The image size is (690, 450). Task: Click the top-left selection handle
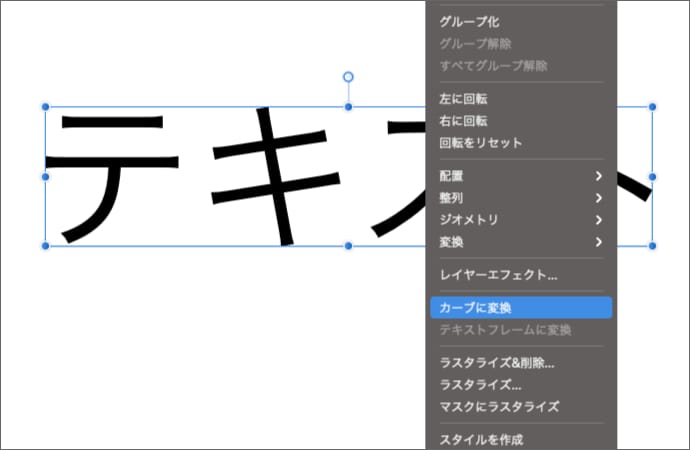pyautogui.click(x=45, y=106)
